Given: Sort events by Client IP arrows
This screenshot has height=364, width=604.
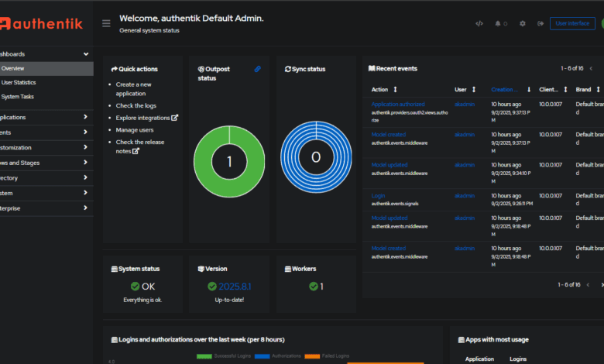Looking at the screenshot, I should 565,89.
